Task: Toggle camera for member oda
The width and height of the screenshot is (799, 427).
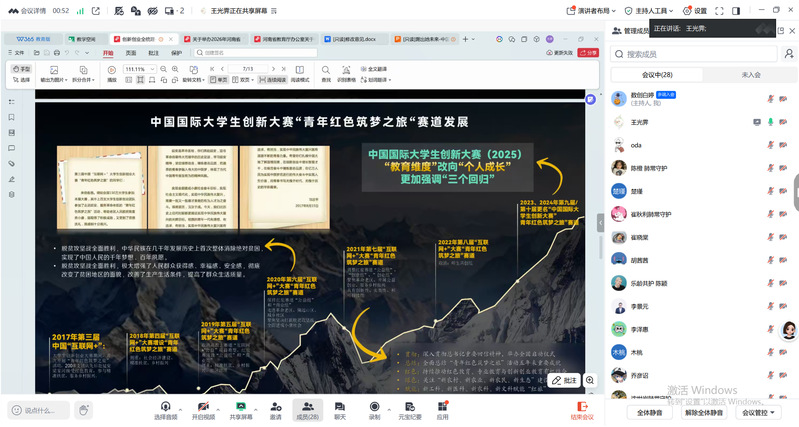Action: tap(783, 145)
